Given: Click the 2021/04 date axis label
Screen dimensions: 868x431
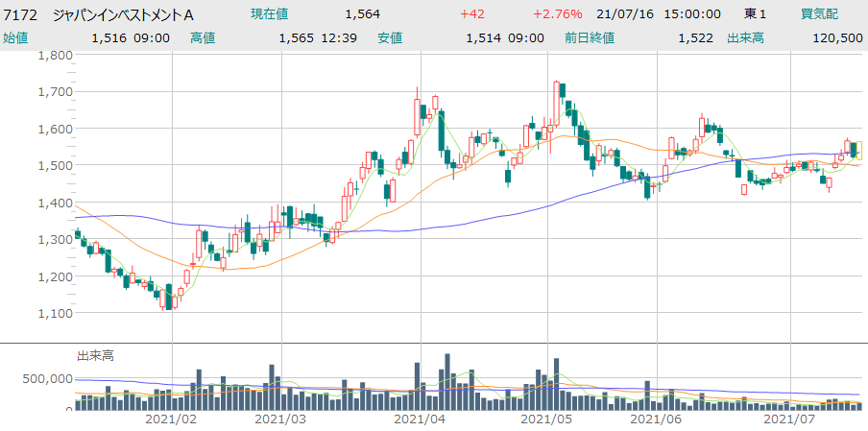Looking at the screenshot, I should tap(421, 419).
